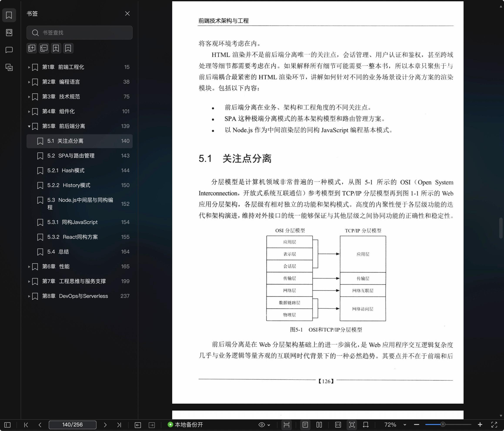Toggle eye protection view icon
This screenshot has width=504, height=431.
click(262, 425)
